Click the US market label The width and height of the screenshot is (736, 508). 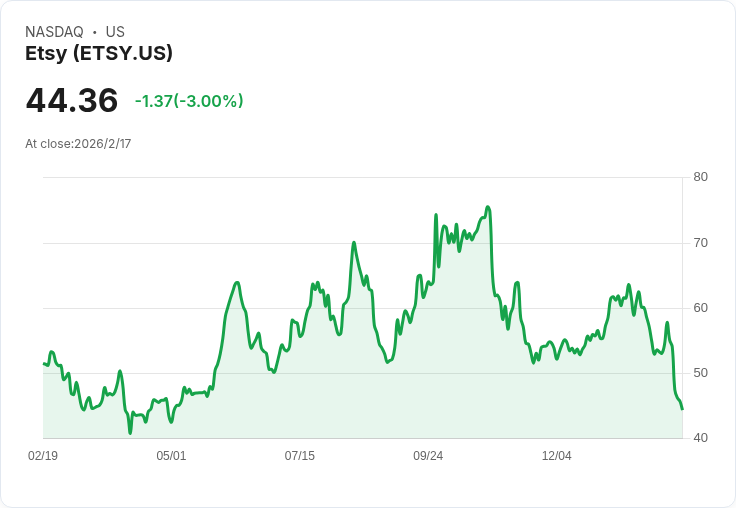pyautogui.click(x=115, y=32)
